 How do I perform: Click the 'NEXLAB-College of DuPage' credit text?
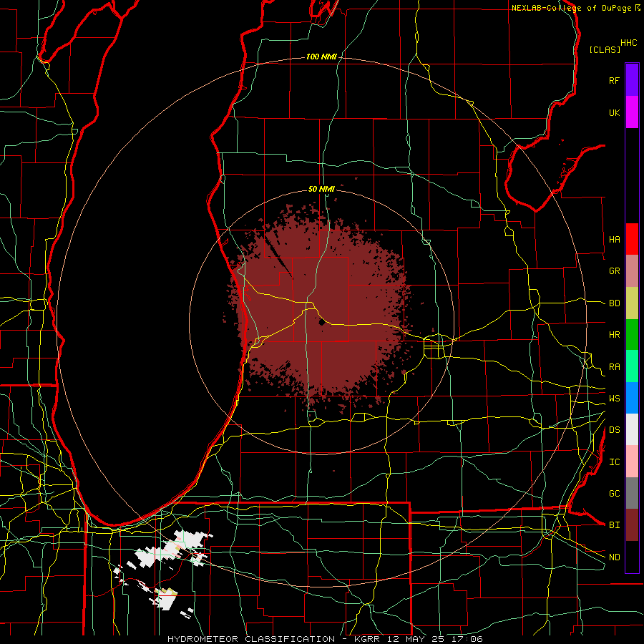click(x=571, y=8)
